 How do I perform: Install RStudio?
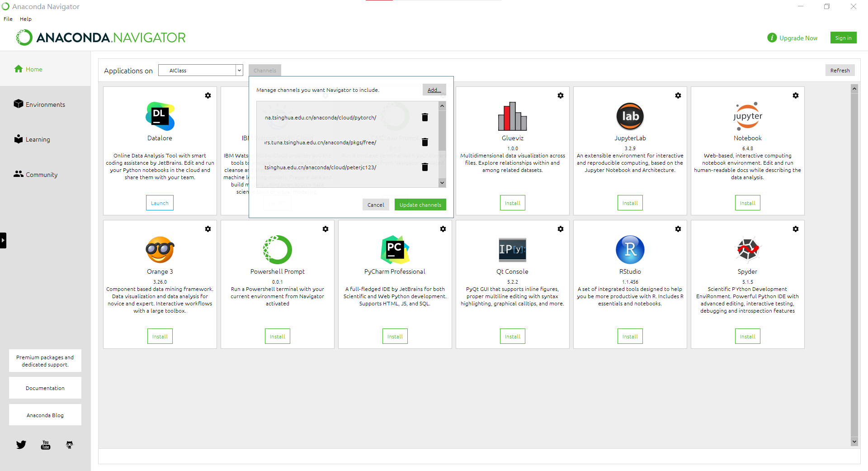click(630, 337)
